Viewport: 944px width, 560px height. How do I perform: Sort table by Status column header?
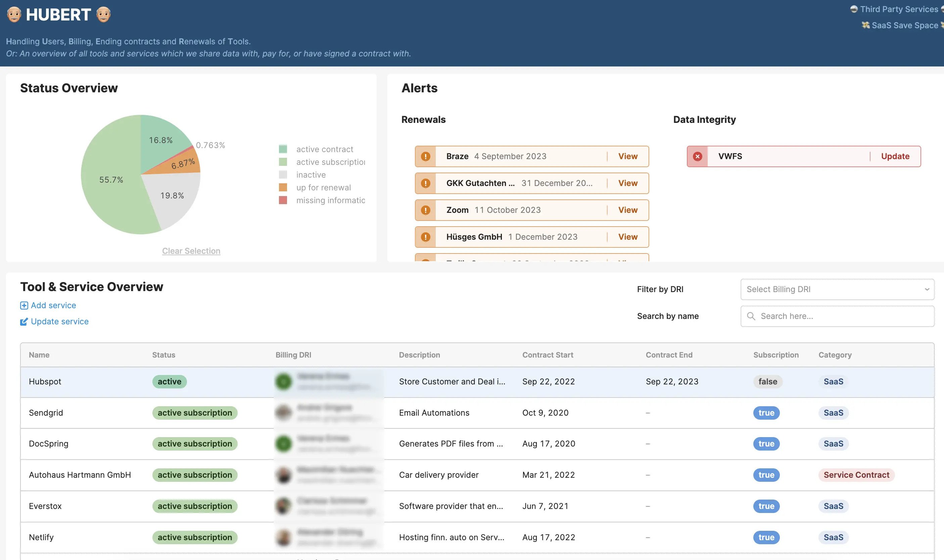(x=164, y=355)
